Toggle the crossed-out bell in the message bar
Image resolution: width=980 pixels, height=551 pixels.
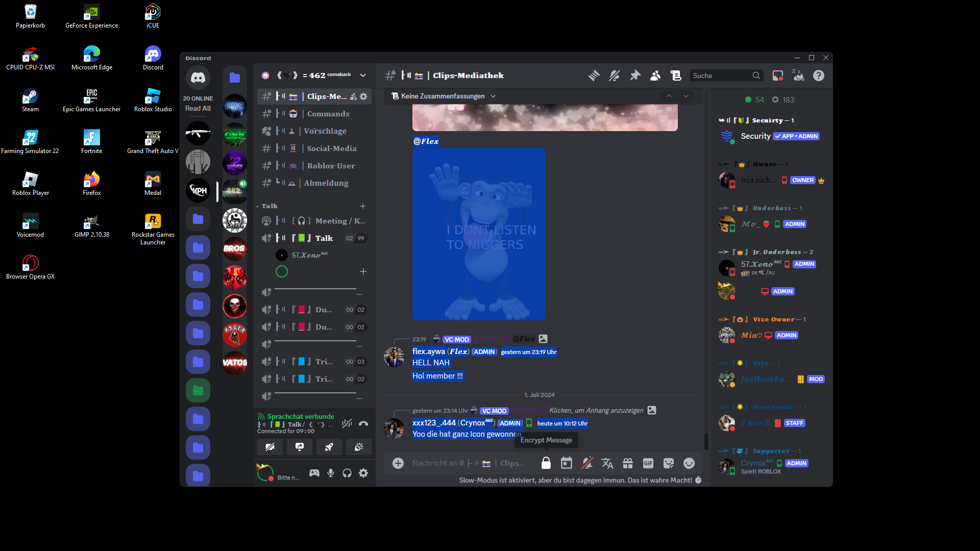(587, 463)
